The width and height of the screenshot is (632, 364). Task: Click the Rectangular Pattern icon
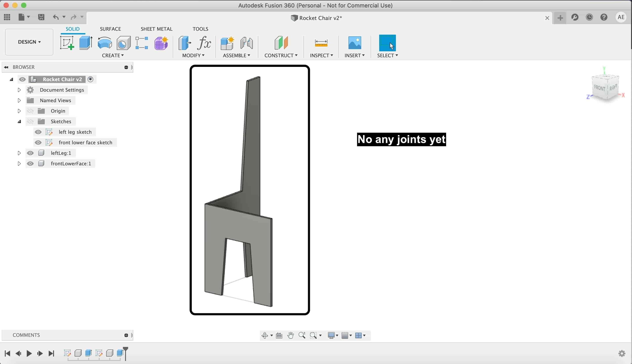142,43
